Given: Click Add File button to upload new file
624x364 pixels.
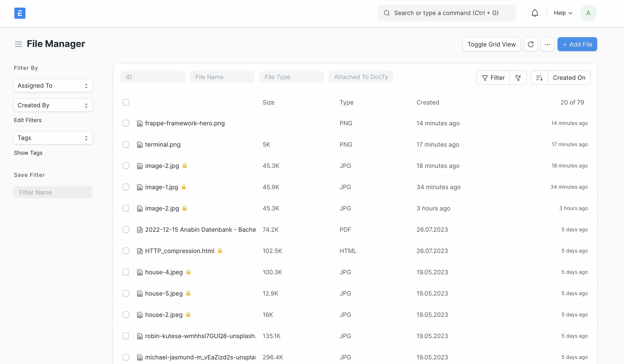Looking at the screenshot, I should point(577,44).
